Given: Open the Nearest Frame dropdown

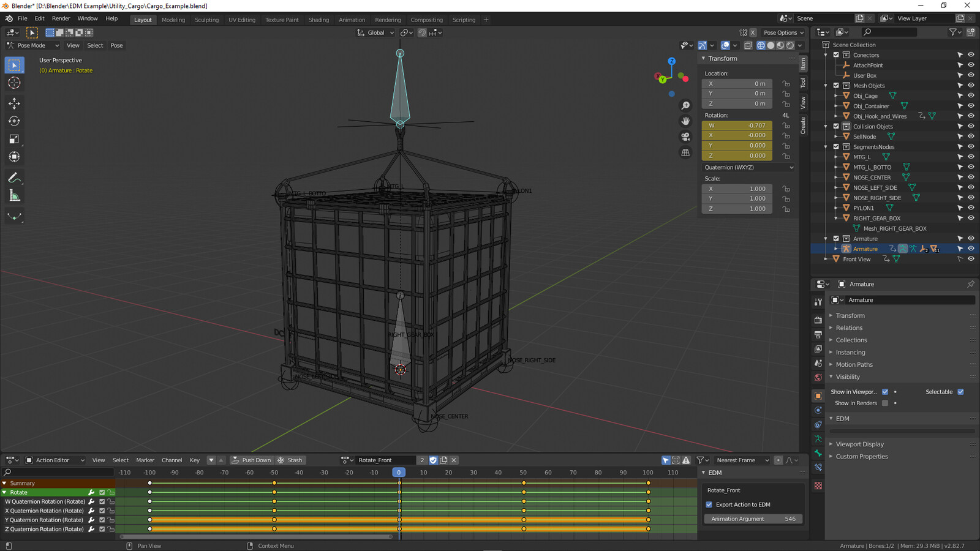Looking at the screenshot, I should 742,460.
